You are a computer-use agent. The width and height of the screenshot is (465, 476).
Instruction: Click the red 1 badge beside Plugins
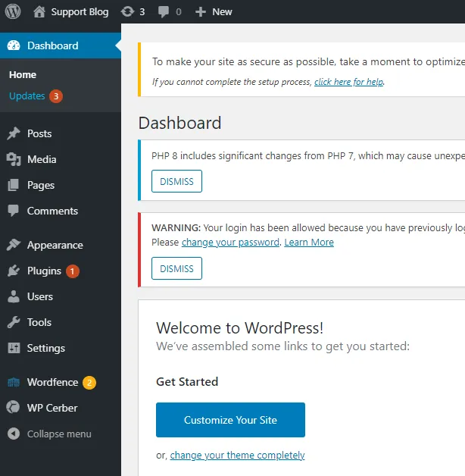point(73,271)
